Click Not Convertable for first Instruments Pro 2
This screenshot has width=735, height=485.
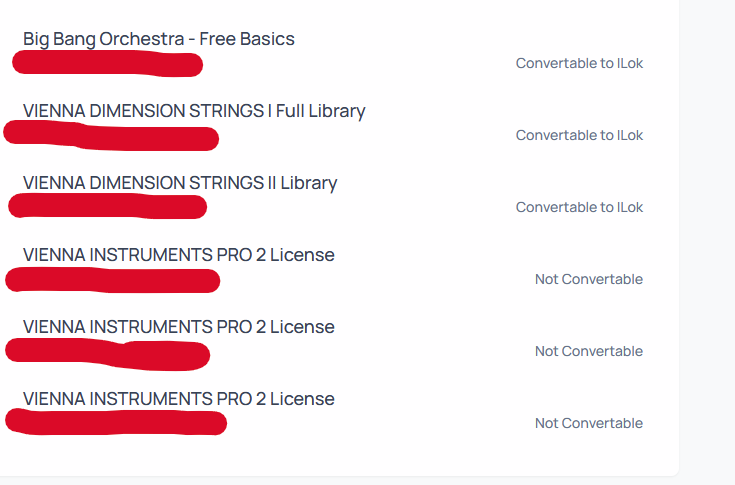point(589,279)
